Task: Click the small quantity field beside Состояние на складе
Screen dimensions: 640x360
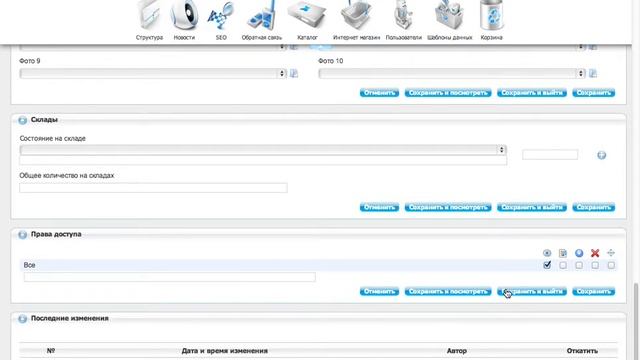Action: 550,155
